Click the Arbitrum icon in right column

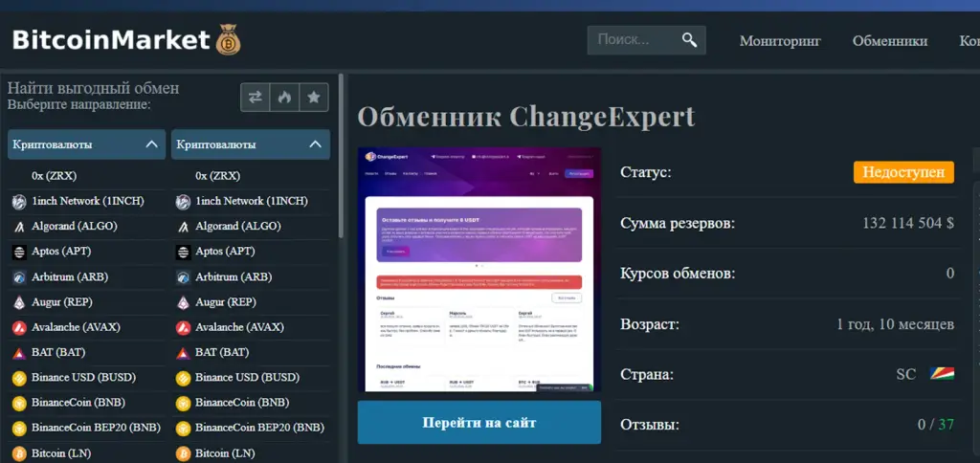(183, 276)
